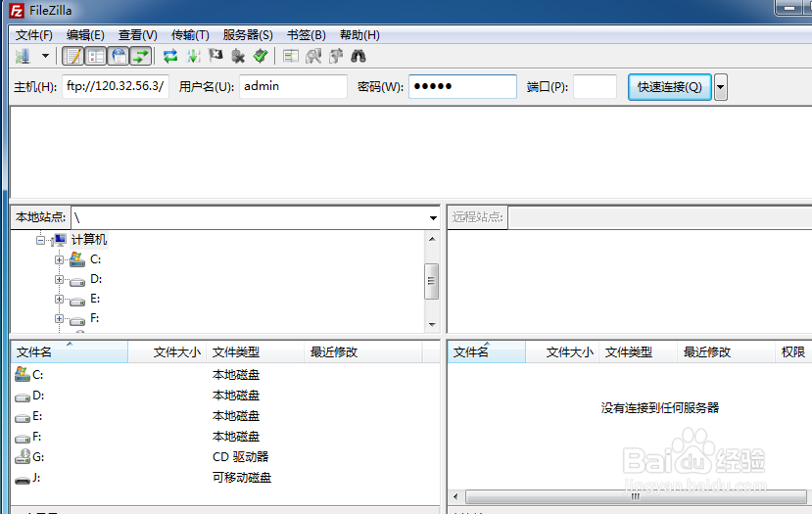The height and width of the screenshot is (514, 812).
Task: Select F: drive in the local tree
Action: pos(94,318)
